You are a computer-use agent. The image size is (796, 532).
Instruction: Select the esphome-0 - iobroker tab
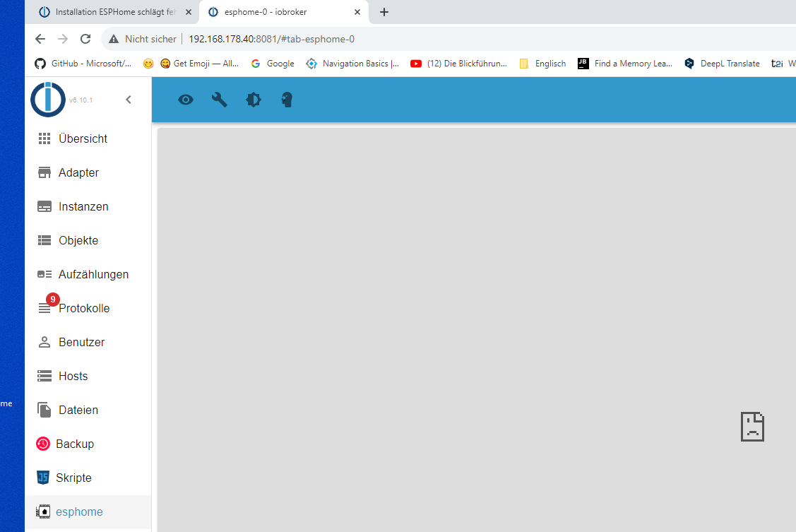click(266, 12)
